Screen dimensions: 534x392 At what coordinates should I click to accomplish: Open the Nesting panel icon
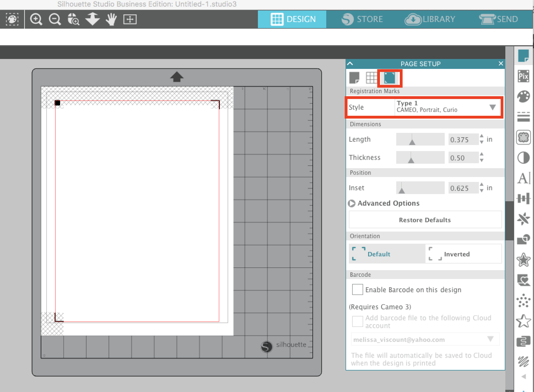(x=523, y=342)
